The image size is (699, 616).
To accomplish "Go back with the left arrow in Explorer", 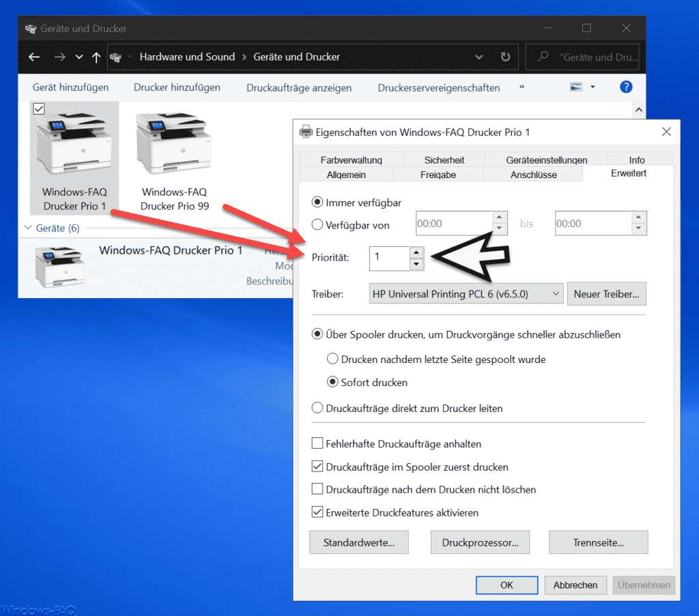I will point(34,57).
